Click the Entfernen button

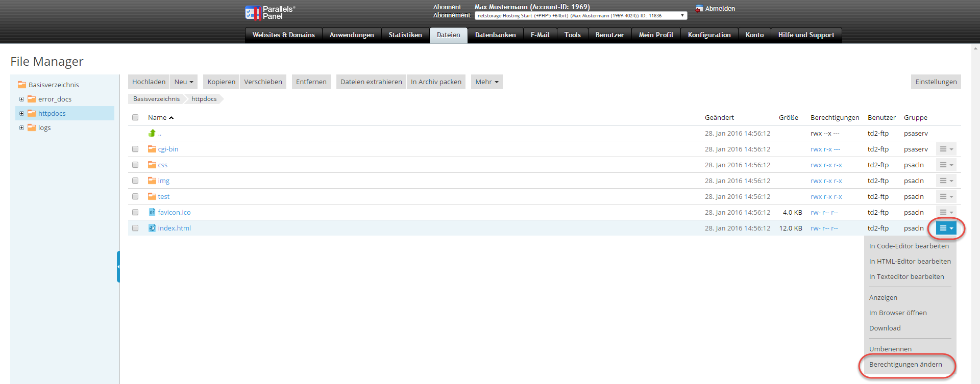point(311,82)
